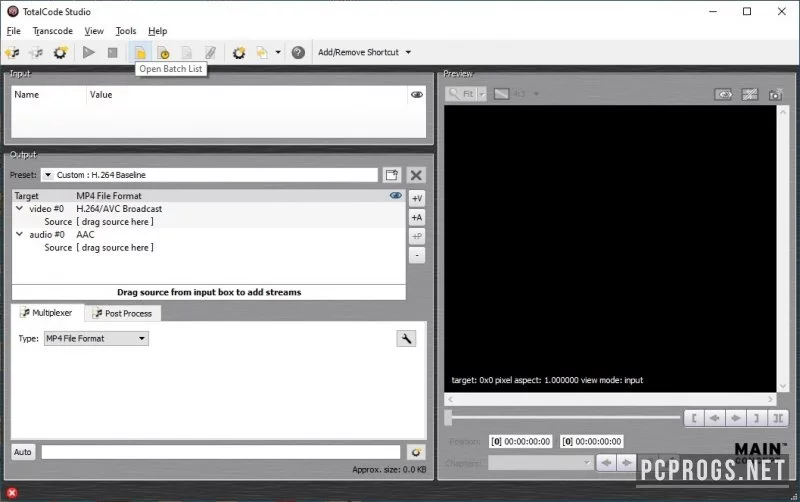Click the first gear icon in toolbar

[x=60, y=52]
